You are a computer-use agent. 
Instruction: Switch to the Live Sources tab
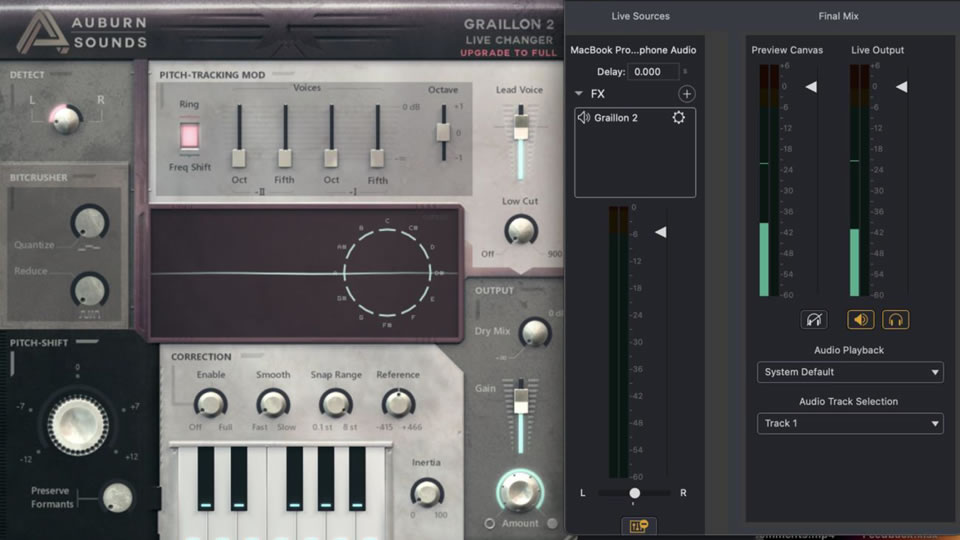640,16
